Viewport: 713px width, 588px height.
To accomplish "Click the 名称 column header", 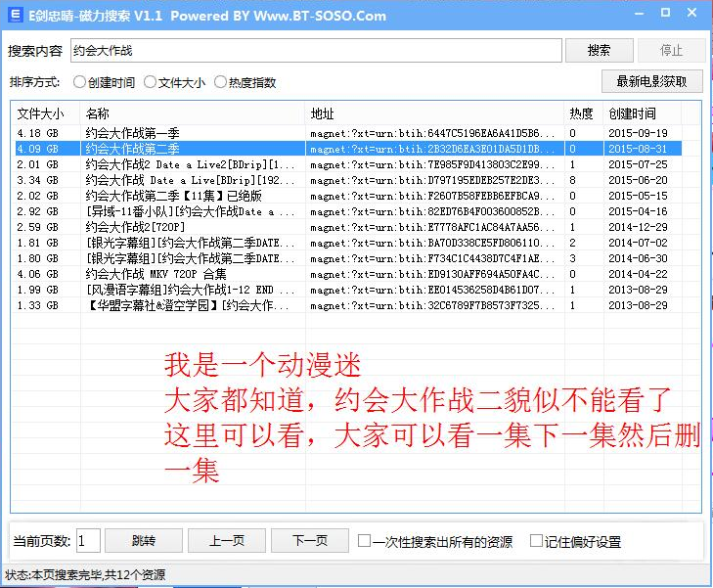I will pos(193,113).
